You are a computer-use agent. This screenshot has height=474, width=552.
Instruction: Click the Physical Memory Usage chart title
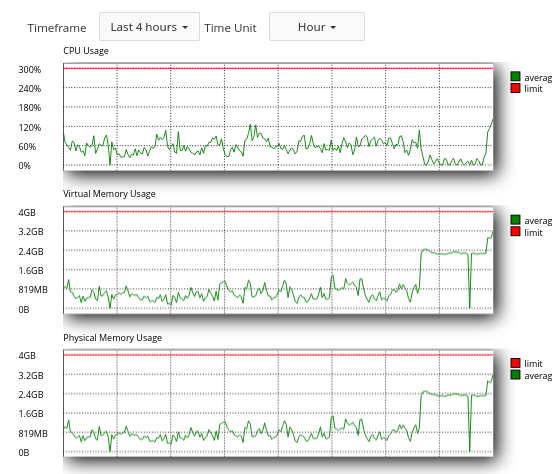pyautogui.click(x=113, y=338)
